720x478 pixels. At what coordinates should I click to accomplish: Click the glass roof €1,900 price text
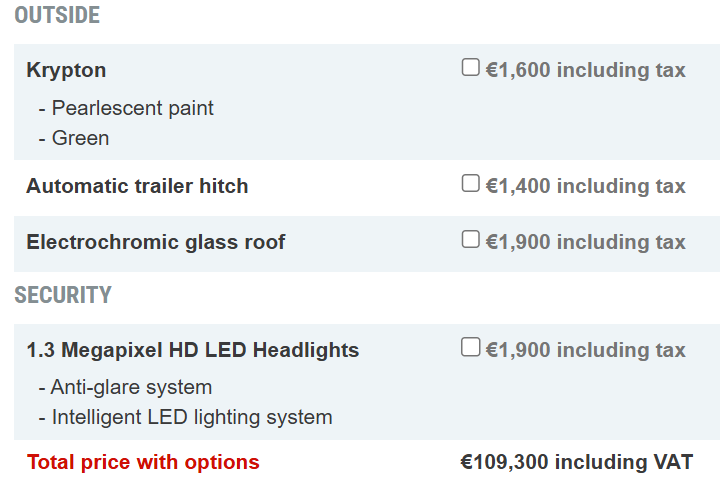[585, 242]
